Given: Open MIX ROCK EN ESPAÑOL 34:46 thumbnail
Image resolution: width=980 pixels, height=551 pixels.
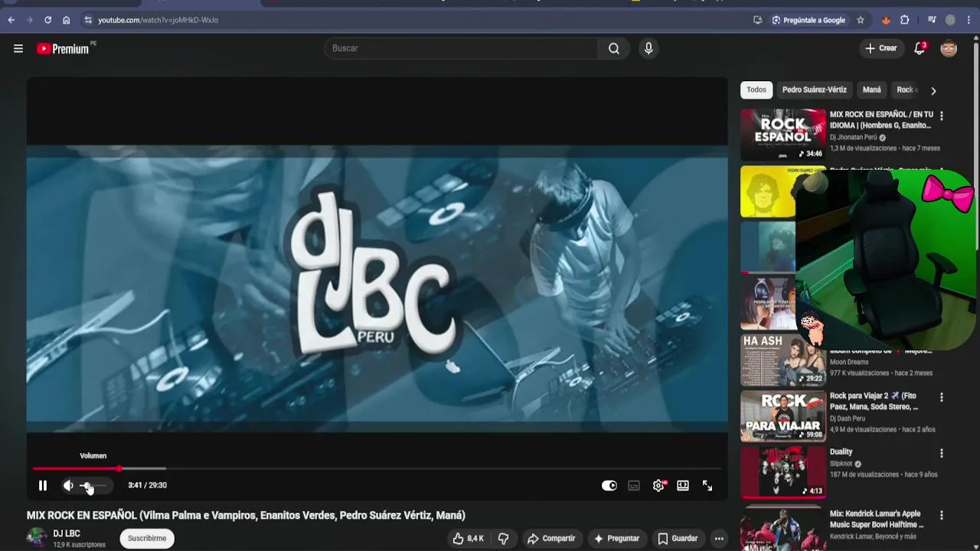Looking at the screenshot, I should coord(783,134).
